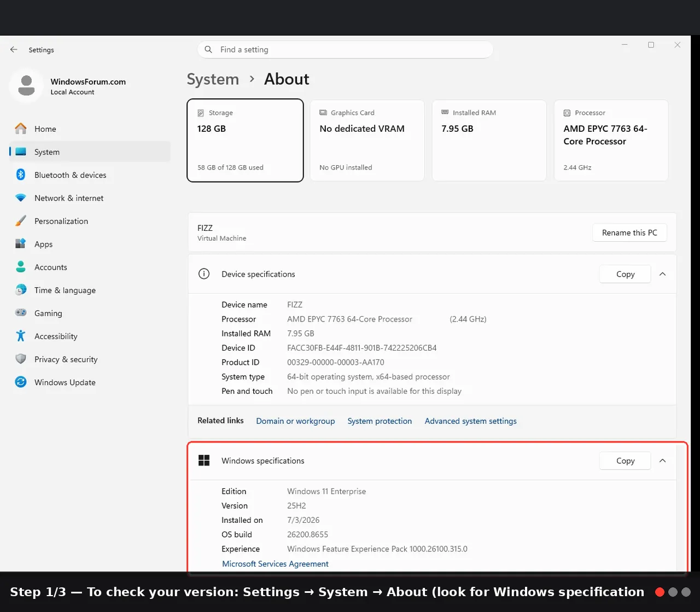
Task: Open the Graphics Card info card
Action: 367,140
